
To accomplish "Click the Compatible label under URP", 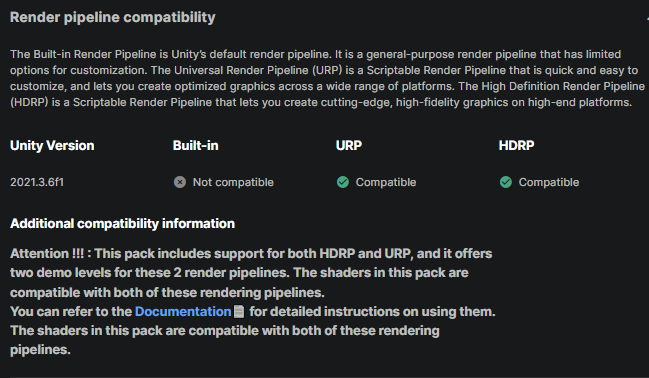I will coord(386,182).
